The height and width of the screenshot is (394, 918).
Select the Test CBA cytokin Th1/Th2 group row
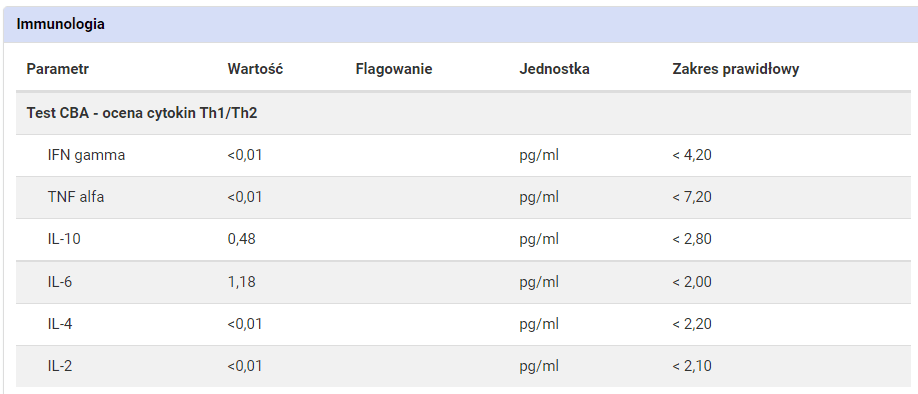coord(463,113)
